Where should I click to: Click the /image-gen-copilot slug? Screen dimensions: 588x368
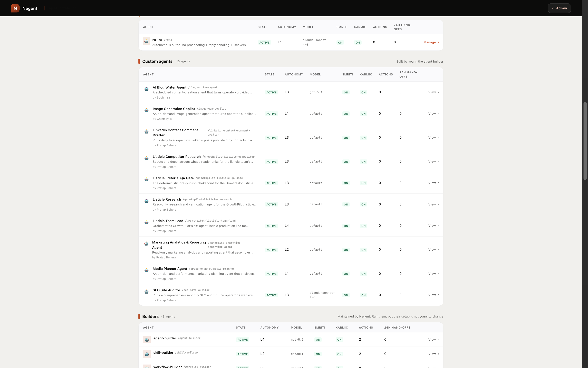point(211,109)
